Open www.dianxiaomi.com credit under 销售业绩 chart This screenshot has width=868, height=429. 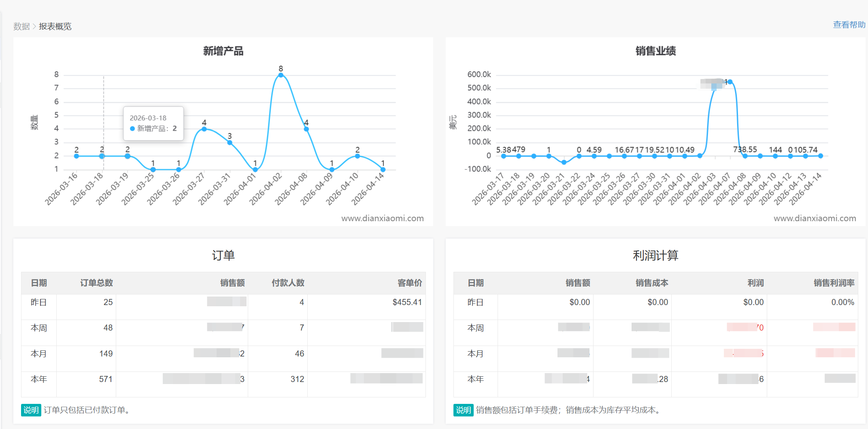(x=815, y=218)
